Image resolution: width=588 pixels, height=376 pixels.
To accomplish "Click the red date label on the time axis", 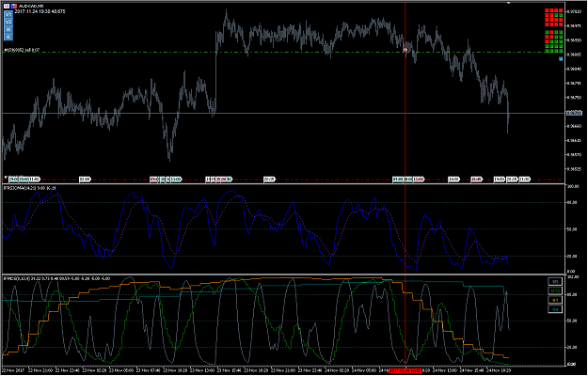I will click(405, 370).
